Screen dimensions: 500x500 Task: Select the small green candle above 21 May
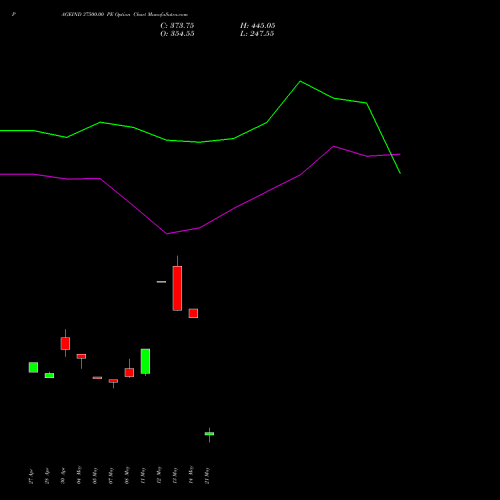[x=209, y=434]
